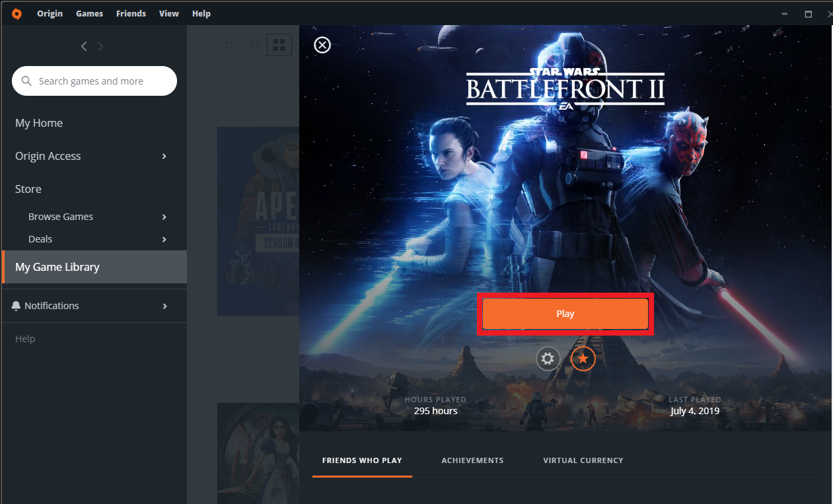Go forward with the right navigation arrow
The width and height of the screenshot is (833, 504).
pyautogui.click(x=100, y=46)
